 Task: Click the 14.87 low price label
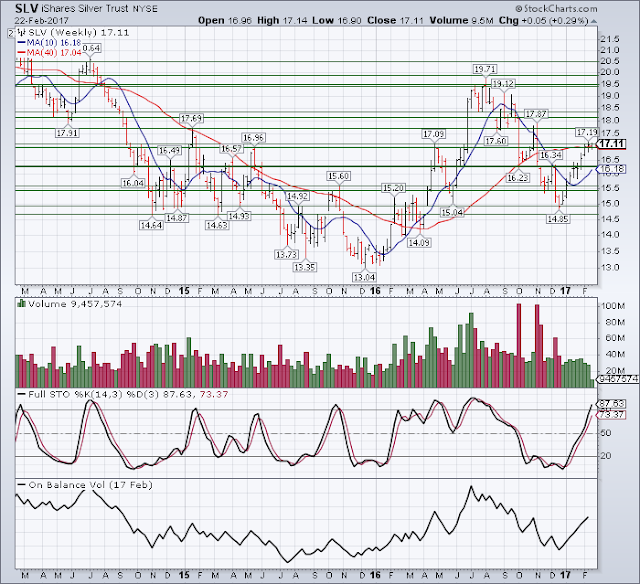176,218
